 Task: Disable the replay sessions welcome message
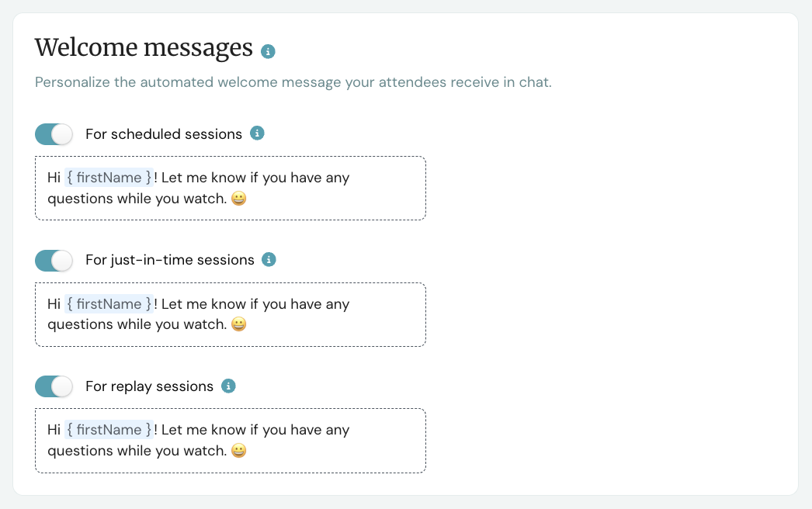(54, 386)
